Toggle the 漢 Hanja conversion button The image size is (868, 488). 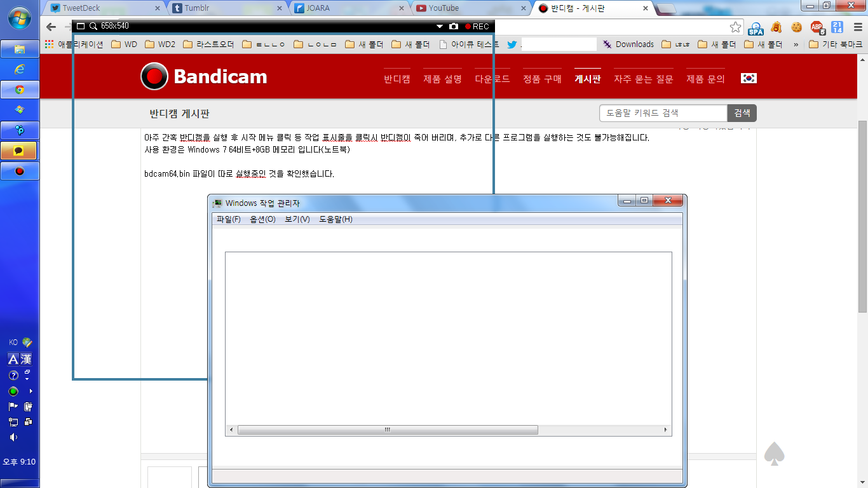[26, 359]
